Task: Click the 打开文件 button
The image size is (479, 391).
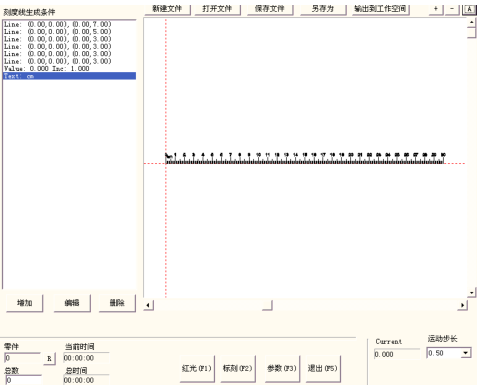Action: pos(217,9)
